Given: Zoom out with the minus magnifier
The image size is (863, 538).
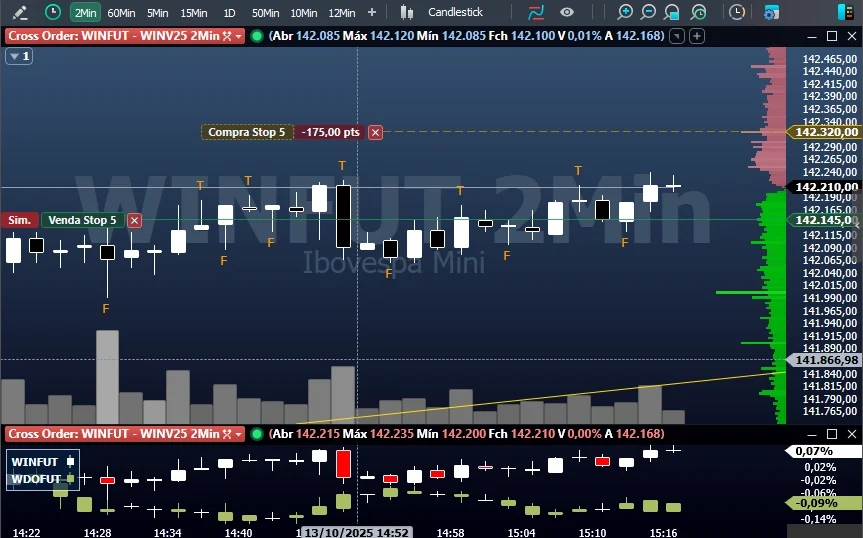Looking at the screenshot, I should [648, 12].
